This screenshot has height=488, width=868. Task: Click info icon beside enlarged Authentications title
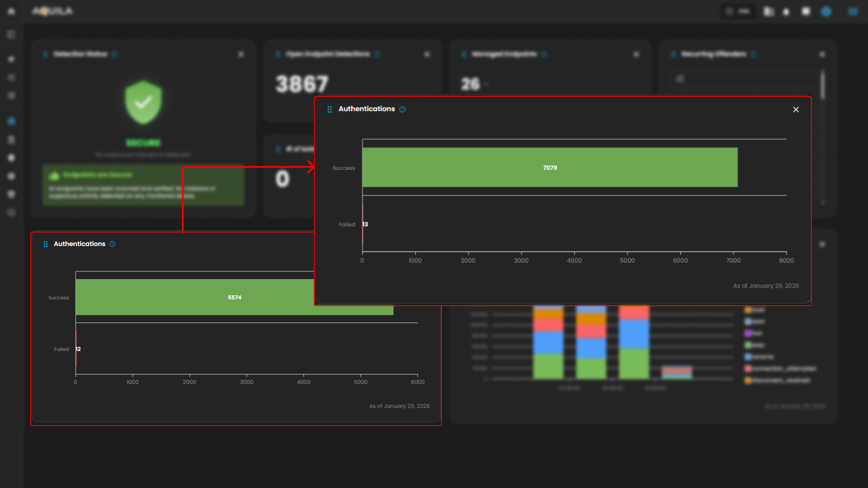[x=402, y=109]
